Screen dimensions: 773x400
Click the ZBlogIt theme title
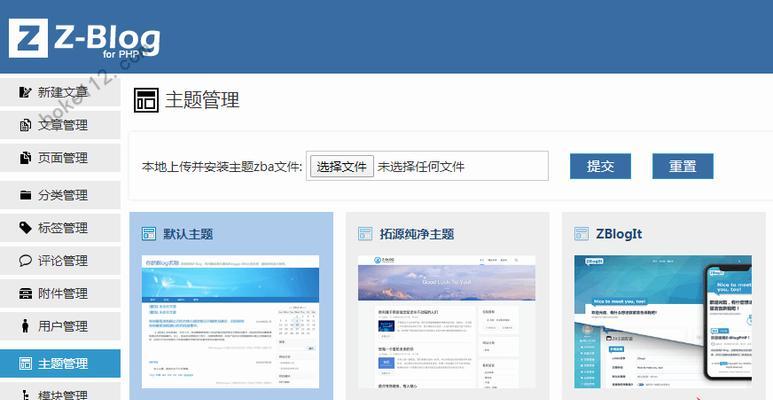(x=619, y=234)
